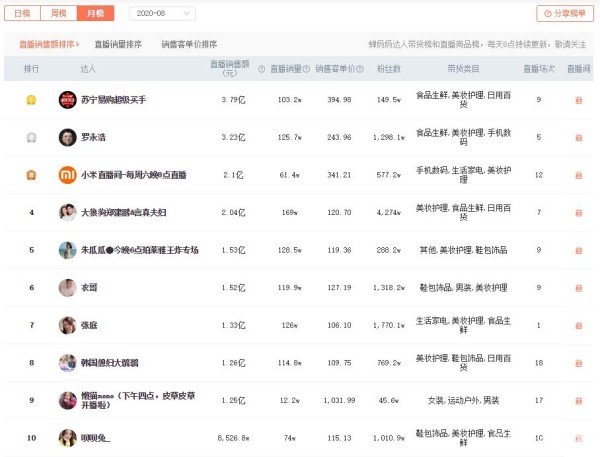This screenshot has width=600, height=457.
Task: Open 朱瓜瓜 streamer name link
Action: pos(140,250)
